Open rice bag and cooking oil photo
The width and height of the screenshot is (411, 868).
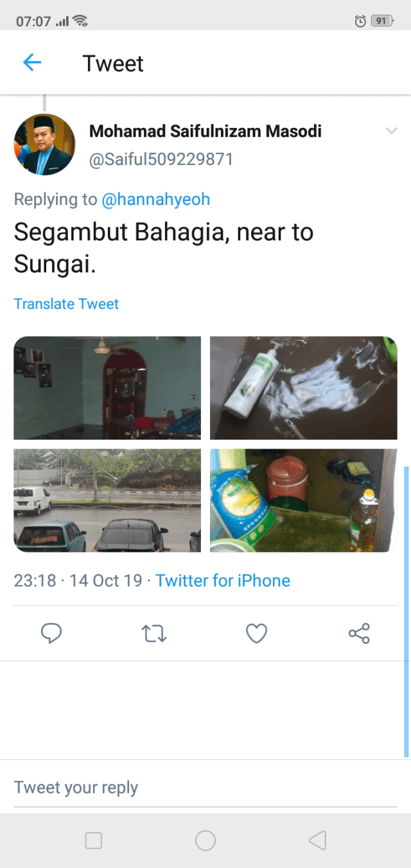pyautogui.click(x=304, y=500)
